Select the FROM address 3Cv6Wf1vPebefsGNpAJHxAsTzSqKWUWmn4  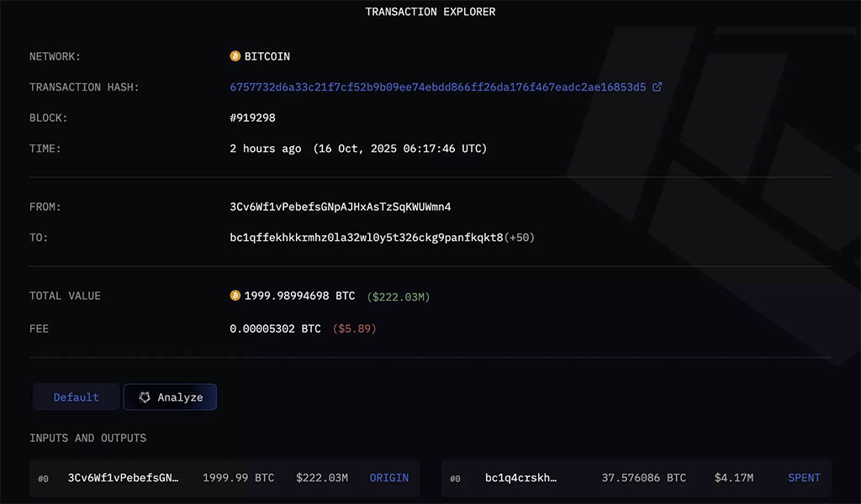click(x=341, y=207)
